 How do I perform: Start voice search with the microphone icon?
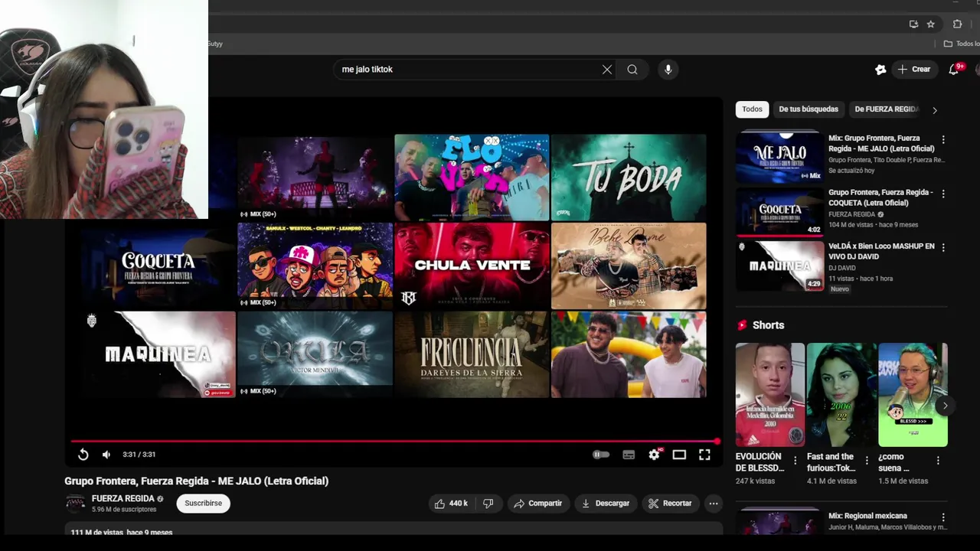[668, 70]
